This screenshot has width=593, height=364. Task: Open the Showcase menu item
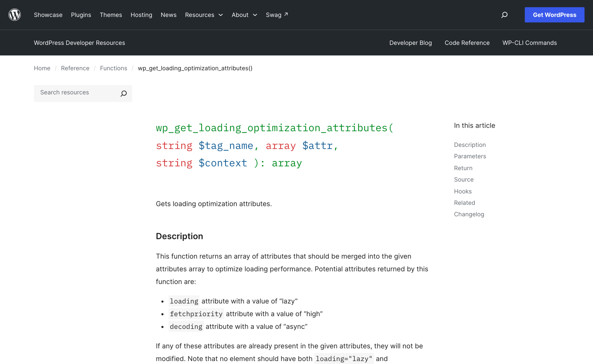pyautogui.click(x=48, y=15)
